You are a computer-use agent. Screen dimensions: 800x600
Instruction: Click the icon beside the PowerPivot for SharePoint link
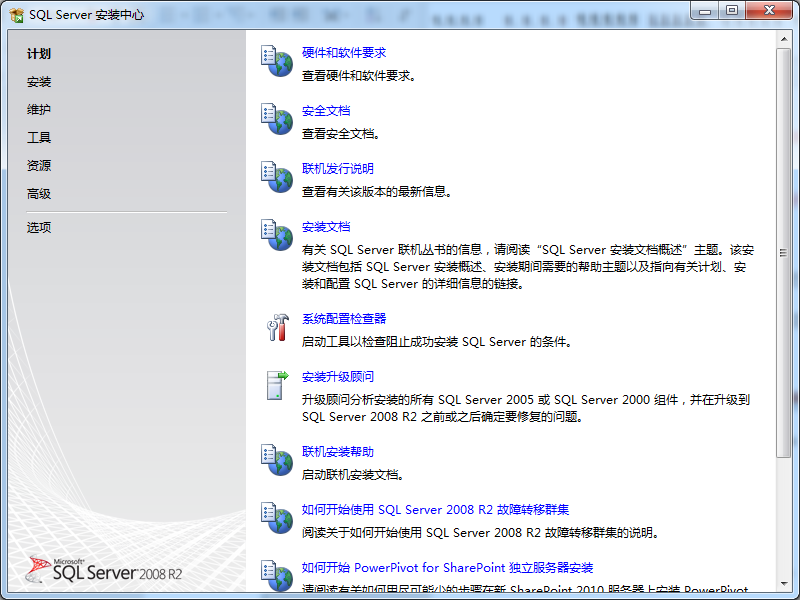(277, 576)
